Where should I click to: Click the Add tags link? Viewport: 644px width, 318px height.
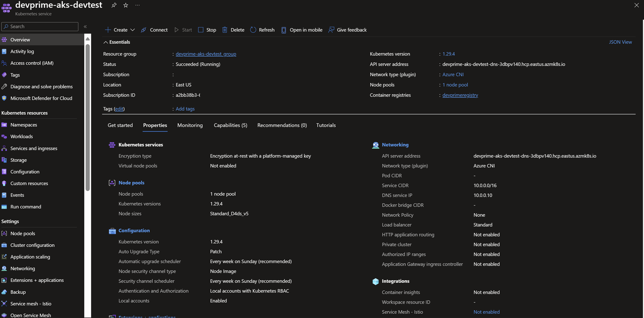click(185, 109)
